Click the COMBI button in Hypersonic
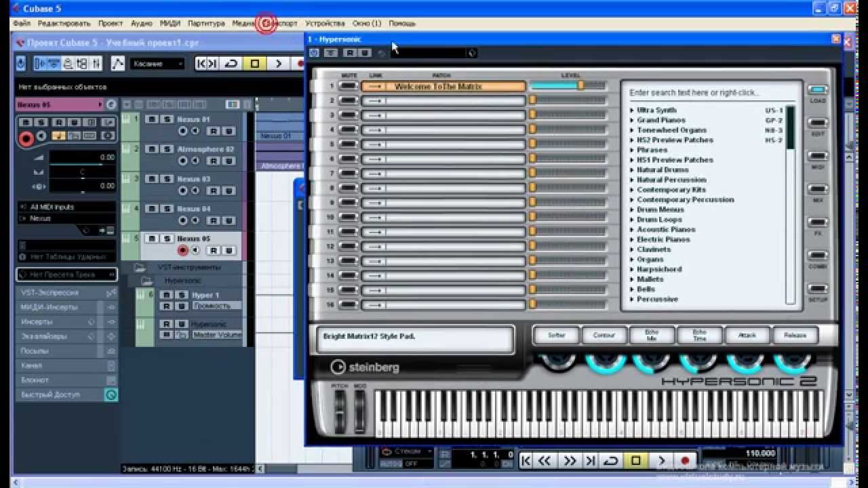The height and width of the screenshot is (488, 868). (x=818, y=256)
